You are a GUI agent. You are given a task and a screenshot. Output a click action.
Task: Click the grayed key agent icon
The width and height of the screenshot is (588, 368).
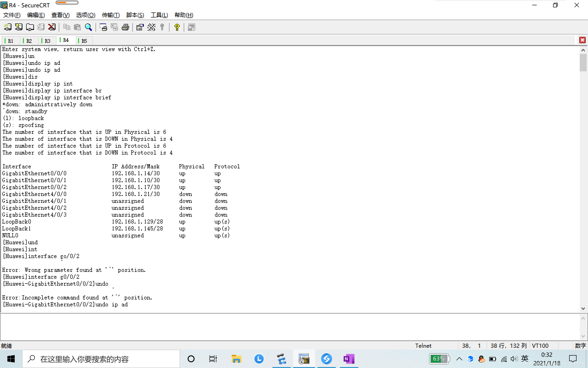point(162,27)
